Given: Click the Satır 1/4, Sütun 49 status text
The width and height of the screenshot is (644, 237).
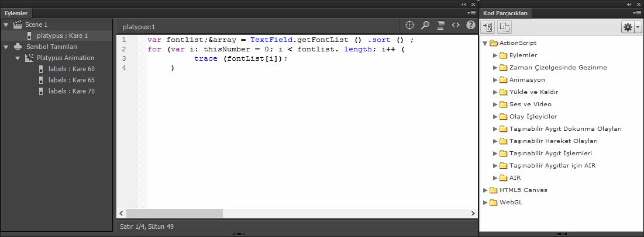Looking at the screenshot, I should pyautogui.click(x=147, y=226).
